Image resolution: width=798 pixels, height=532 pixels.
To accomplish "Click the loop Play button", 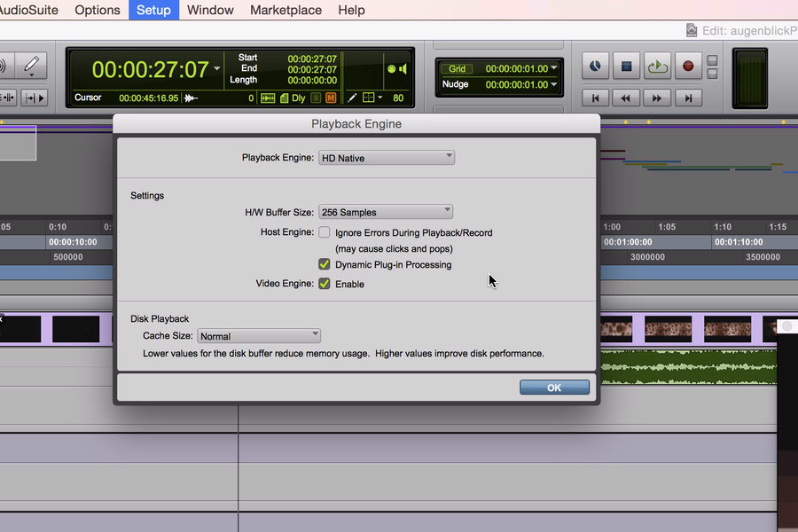I will (x=657, y=66).
